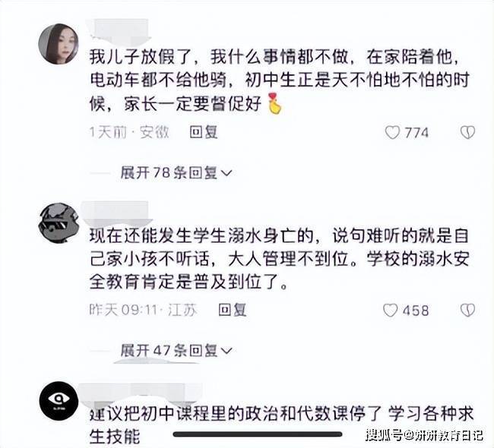494x448 pixels.
Task: Dislike the Anhui comment via broken heart
Action: pos(467,132)
